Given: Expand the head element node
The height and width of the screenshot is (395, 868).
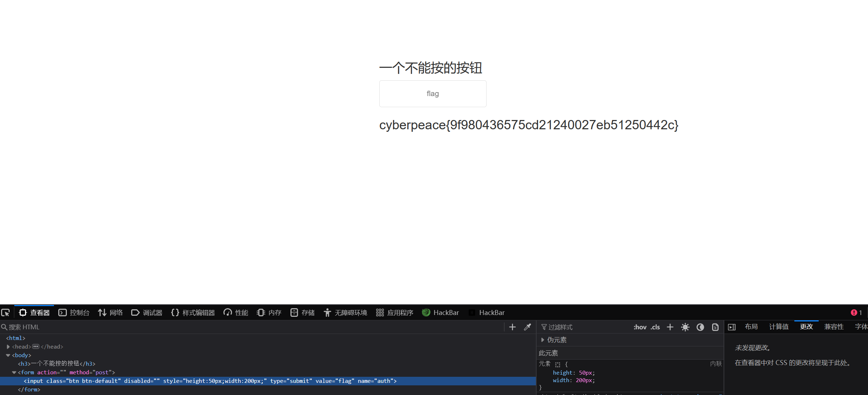Looking at the screenshot, I should [x=8, y=347].
